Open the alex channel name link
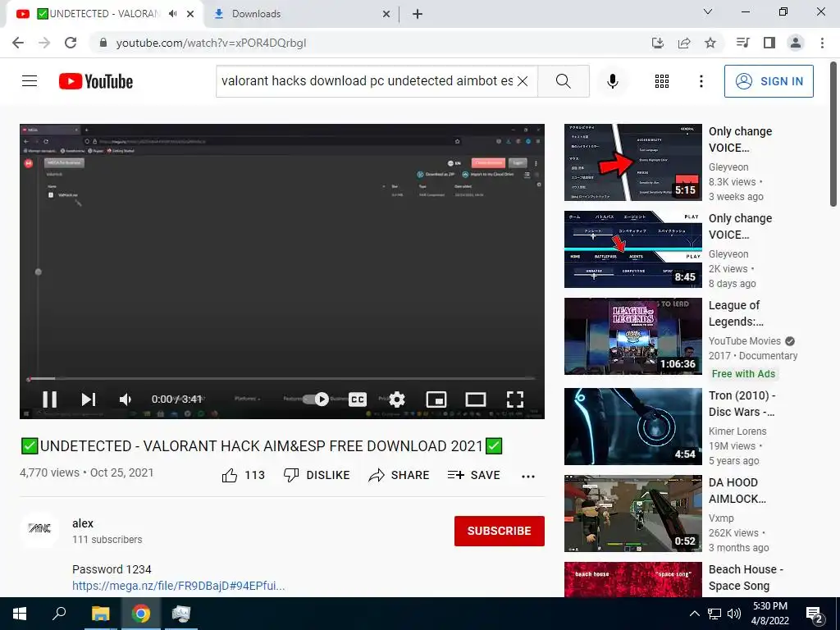Viewport: 840px width, 630px height. pyautogui.click(x=83, y=523)
